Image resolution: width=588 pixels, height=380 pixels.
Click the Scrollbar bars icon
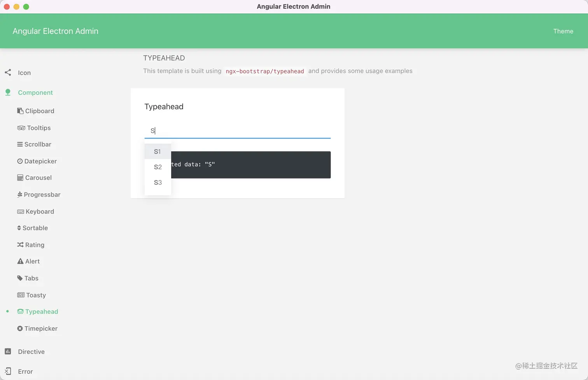(x=20, y=144)
